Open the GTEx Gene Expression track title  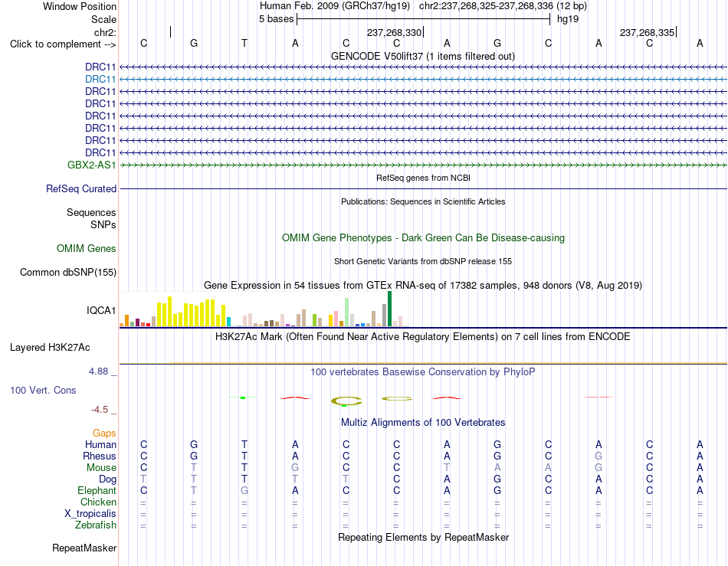point(423,286)
